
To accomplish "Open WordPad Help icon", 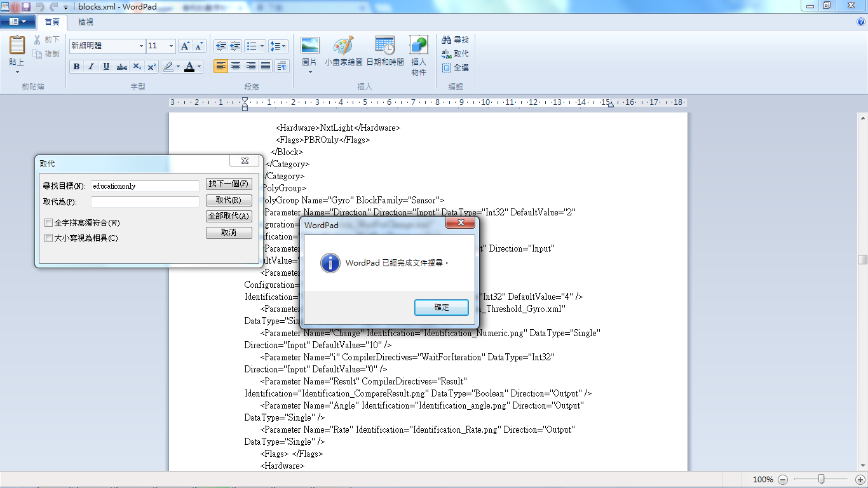I will click(x=861, y=22).
